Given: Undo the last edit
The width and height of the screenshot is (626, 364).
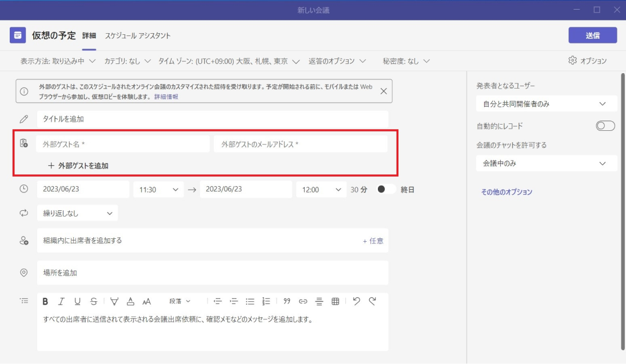Looking at the screenshot, I should coord(356,301).
